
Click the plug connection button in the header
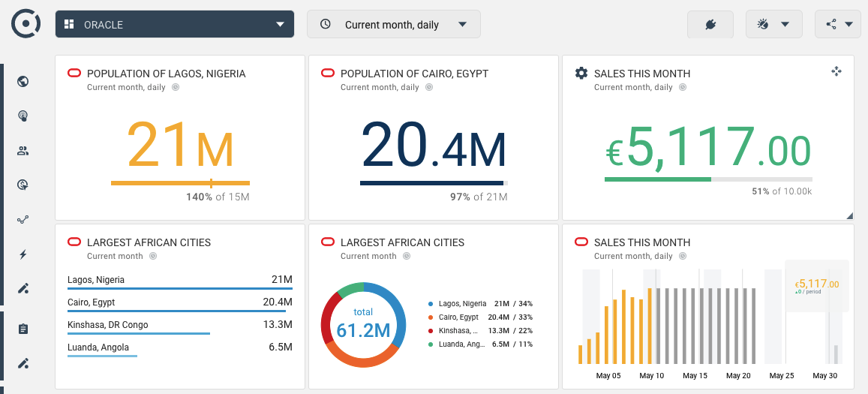(710, 24)
